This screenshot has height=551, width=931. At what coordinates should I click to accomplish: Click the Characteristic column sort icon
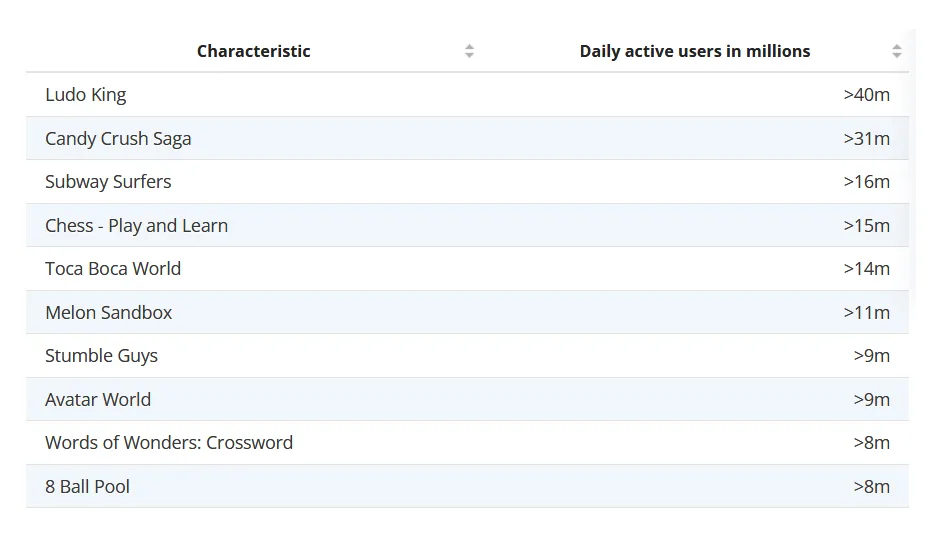coord(469,51)
